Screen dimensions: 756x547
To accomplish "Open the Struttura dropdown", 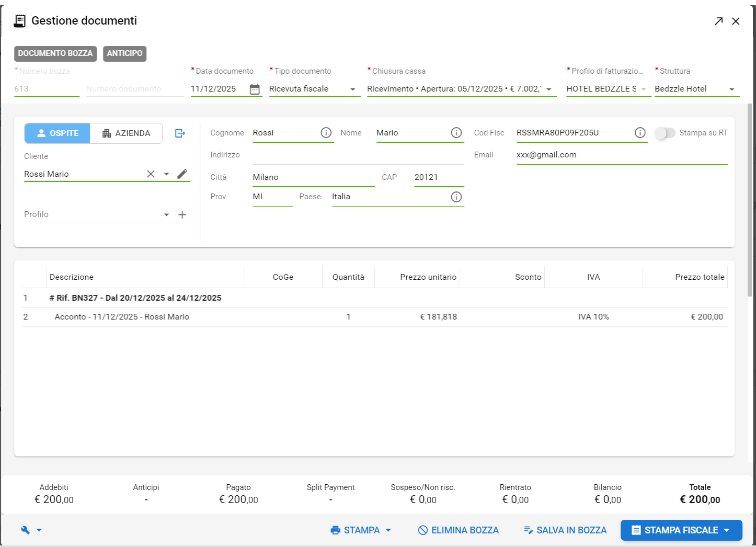I will pyautogui.click(x=695, y=89).
